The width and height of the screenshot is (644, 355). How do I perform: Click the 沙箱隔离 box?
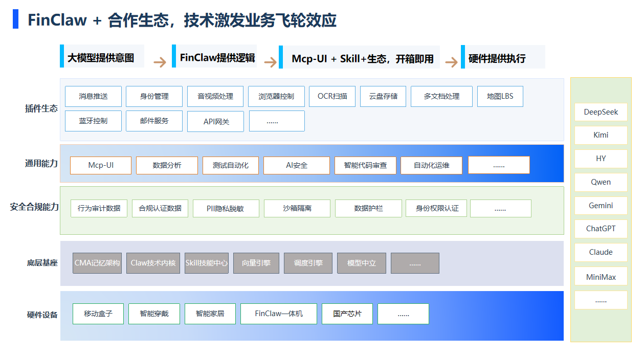tap(297, 208)
